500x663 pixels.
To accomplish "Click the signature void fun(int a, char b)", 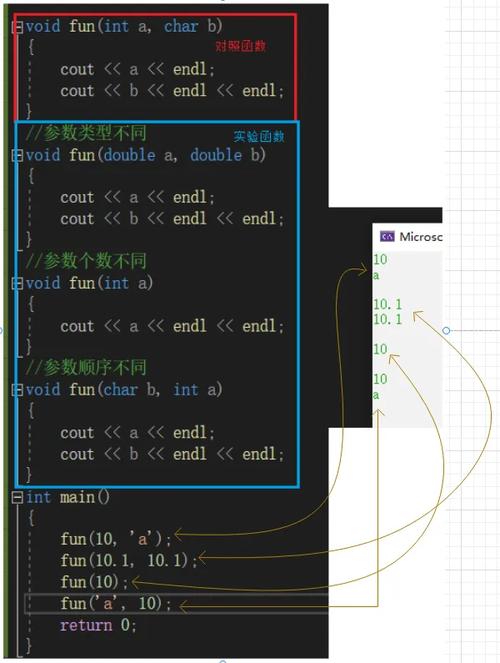I will click(x=124, y=27).
